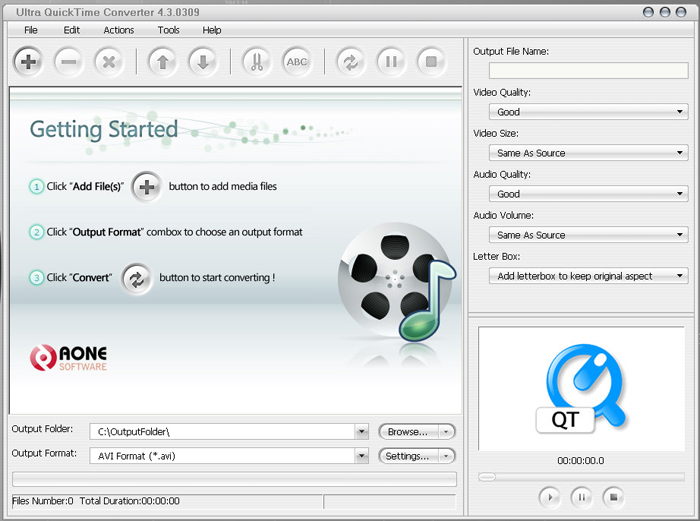Expand the Audio Volume dropdown
This screenshot has height=521, width=700.
click(x=679, y=235)
